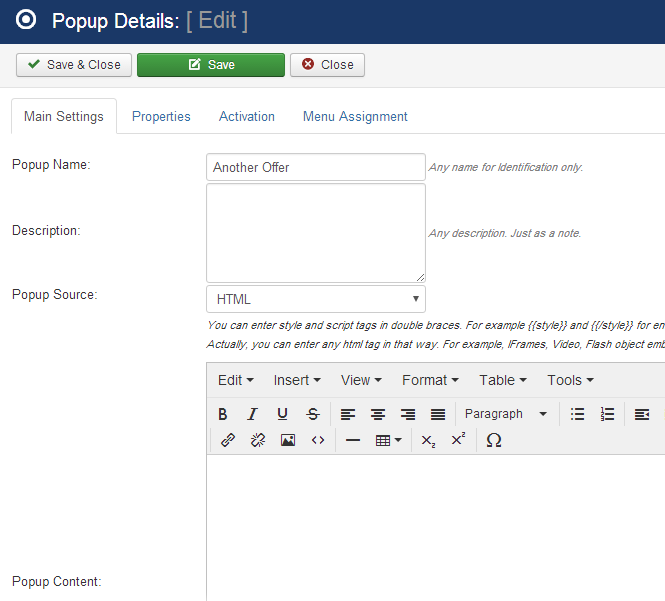Toggle bold formatting in editor toolbar

click(x=223, y=414)
